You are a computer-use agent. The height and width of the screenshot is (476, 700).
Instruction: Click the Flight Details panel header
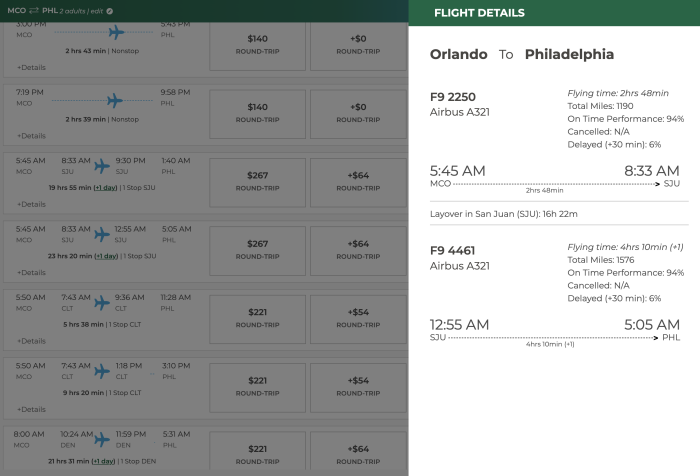pyautogui.click(x=554, y=13)
